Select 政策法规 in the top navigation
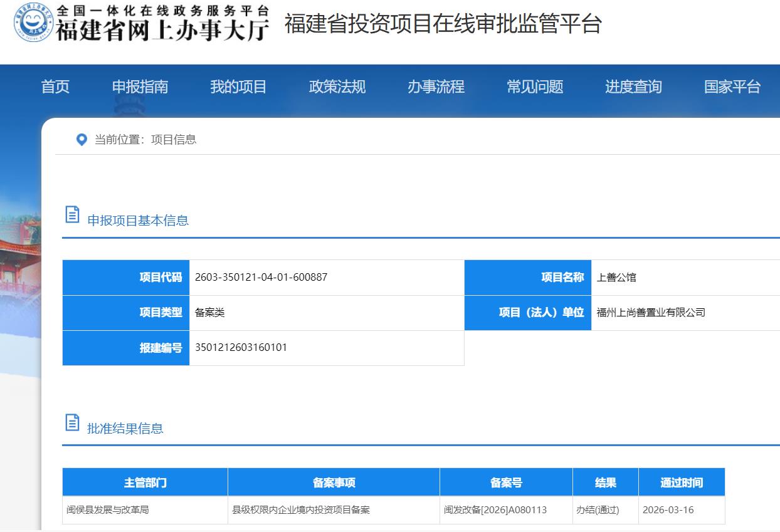 click(x=337, y=86)
